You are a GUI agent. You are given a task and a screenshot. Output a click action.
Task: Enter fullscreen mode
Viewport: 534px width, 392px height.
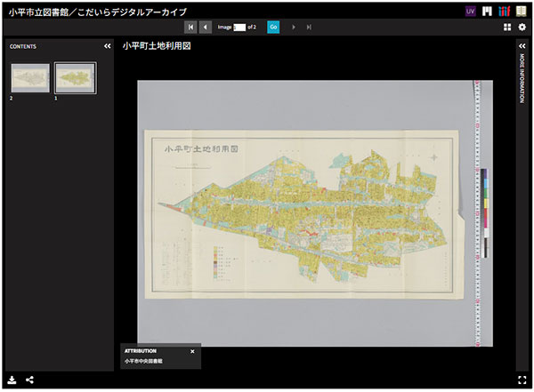522,380
